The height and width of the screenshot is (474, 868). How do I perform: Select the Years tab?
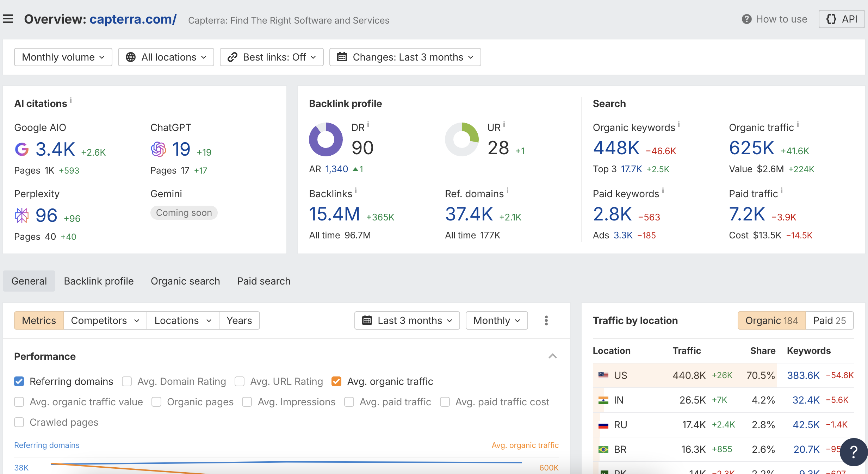tap(239, 320)
